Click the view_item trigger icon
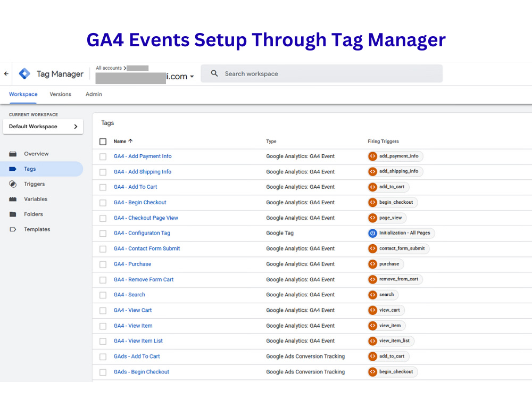This screenshot has height=399, width=532. [x=372, y=326]
